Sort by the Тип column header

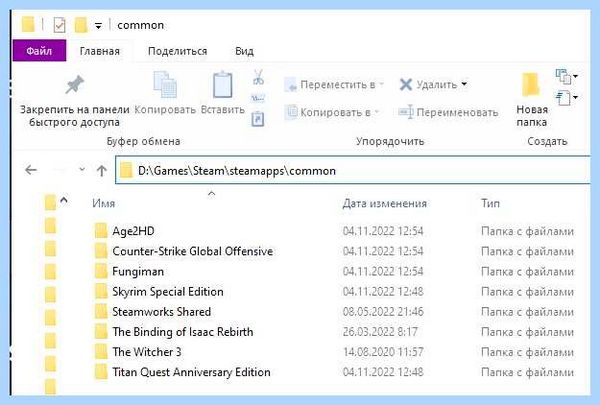(491, 203)
